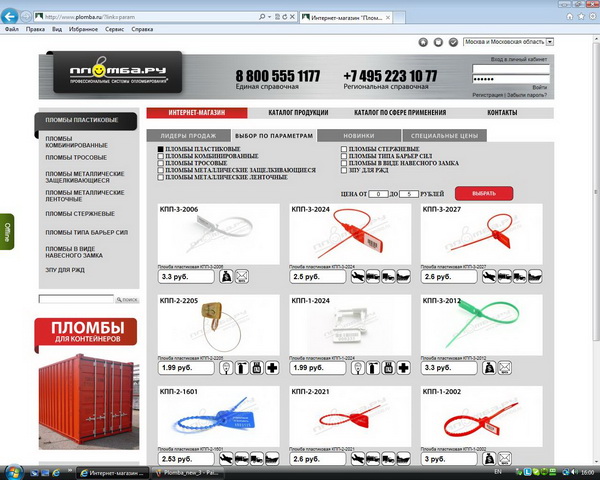Click the sidebar search input field
Screen dimensions: 600x480
pos(76,299)
